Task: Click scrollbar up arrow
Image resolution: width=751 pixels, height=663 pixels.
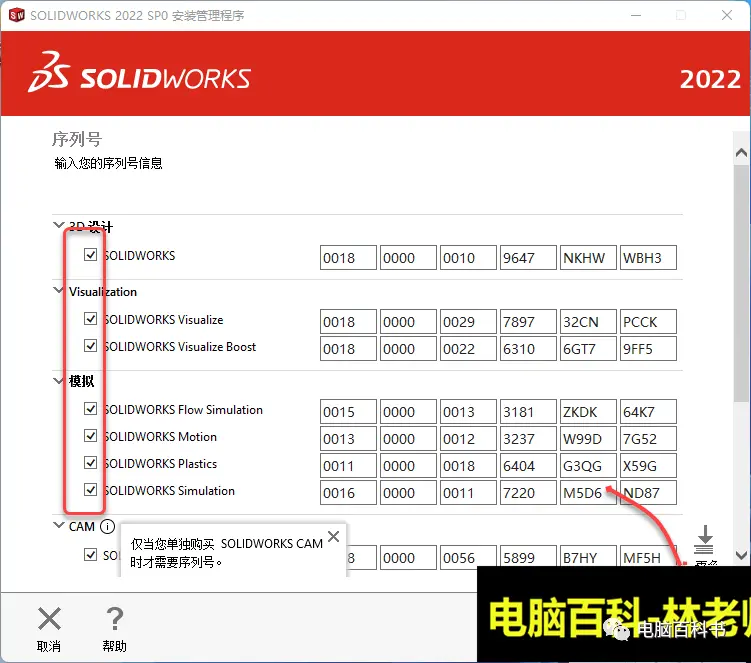Action: point(741,153)
